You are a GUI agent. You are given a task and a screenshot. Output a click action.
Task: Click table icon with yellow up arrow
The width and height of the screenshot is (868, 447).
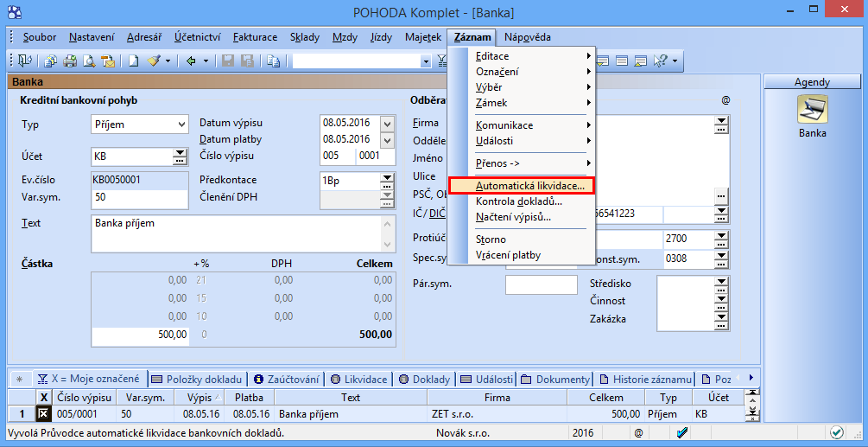641,61
